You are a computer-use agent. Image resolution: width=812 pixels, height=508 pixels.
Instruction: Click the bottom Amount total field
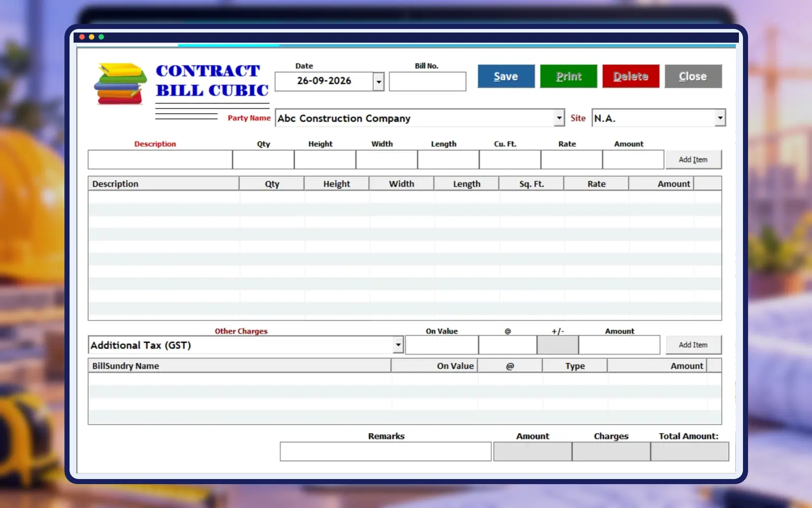[533, 452]
